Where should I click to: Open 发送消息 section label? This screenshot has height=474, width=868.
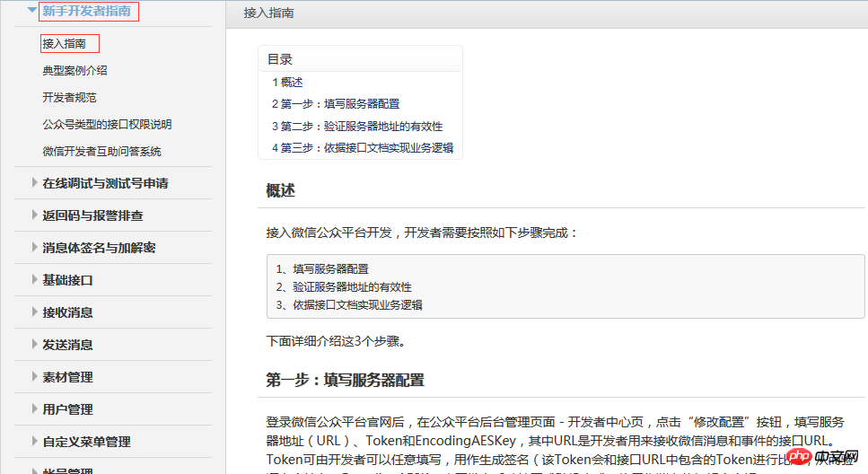point(67,345)
